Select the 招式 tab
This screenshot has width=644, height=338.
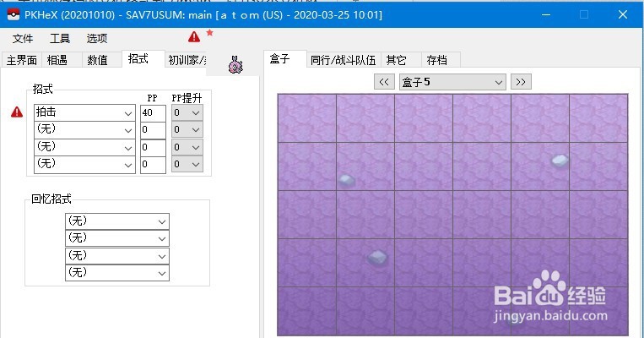click(143, 59)
